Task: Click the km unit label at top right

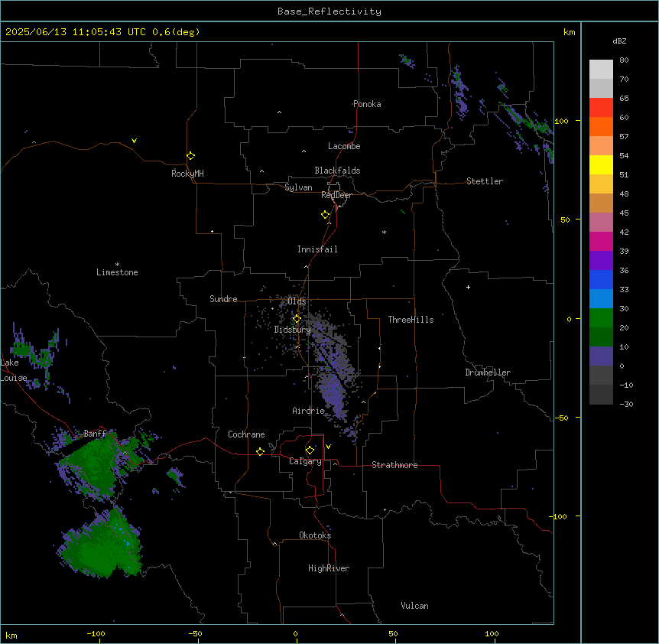Action: 570,32
